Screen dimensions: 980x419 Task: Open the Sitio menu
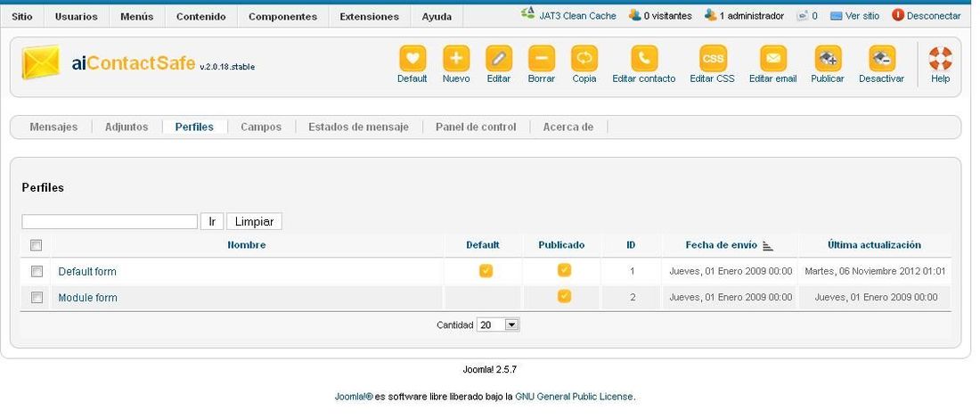click(x=22, y=17)
